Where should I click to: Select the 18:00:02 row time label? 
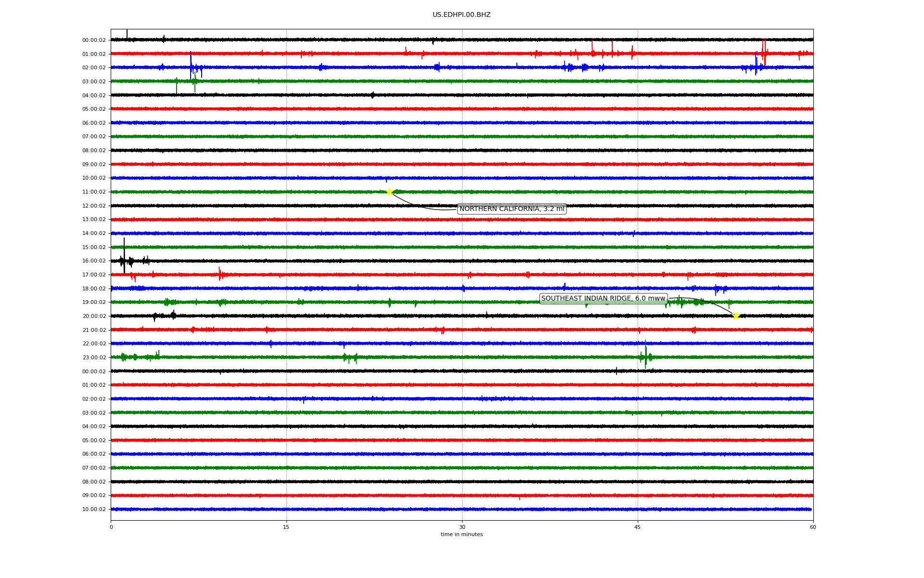tap(94, 289)
